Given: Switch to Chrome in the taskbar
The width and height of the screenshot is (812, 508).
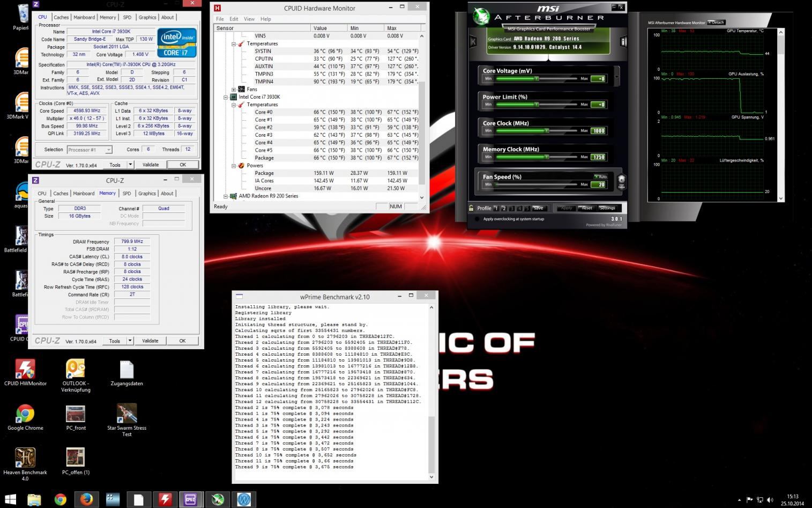Looking at the screenshot, I should [x=60, y=499].
